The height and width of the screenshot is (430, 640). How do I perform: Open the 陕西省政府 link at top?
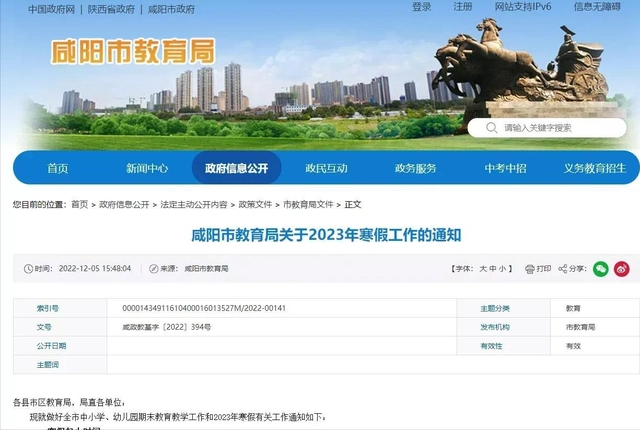coord(111,8)
